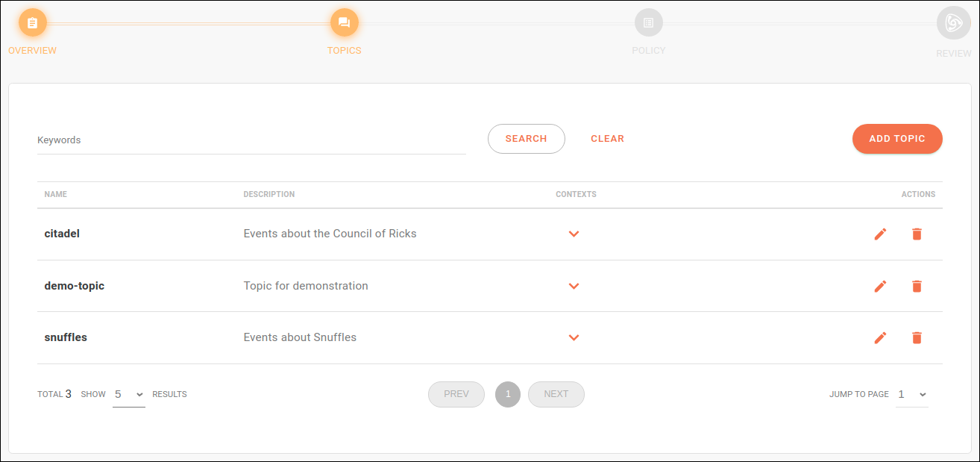Image resolution: width=980 pixels, height=462 pixels.
Task: Expand contexts for demo-topic
Action: click(574, 286)
